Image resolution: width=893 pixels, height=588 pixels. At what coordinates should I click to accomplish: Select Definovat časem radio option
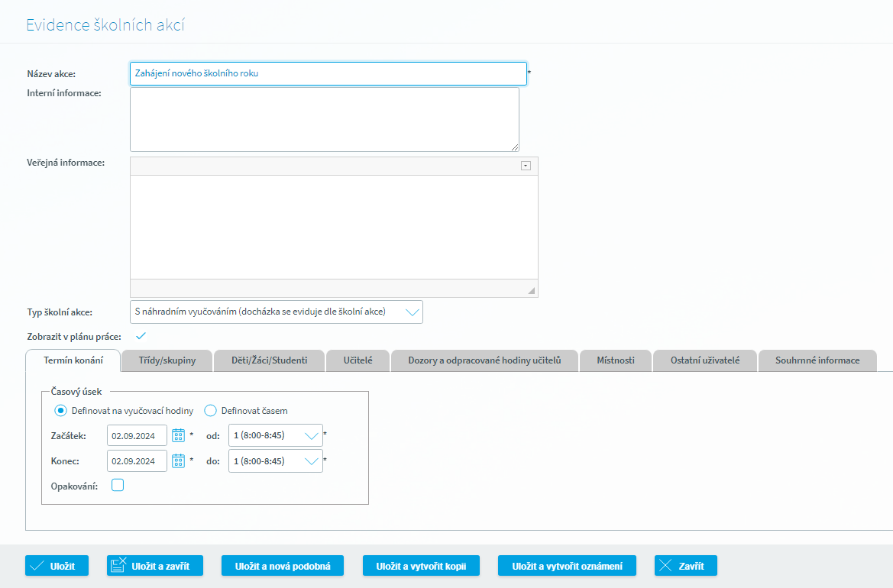click(210, 410)
